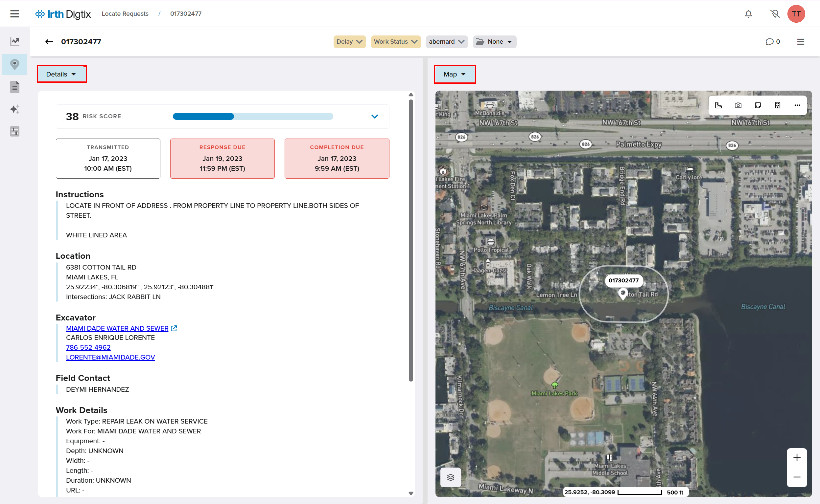The image size is (820, 504).
Task: Open the Delay dropdown
Action: 349,42
